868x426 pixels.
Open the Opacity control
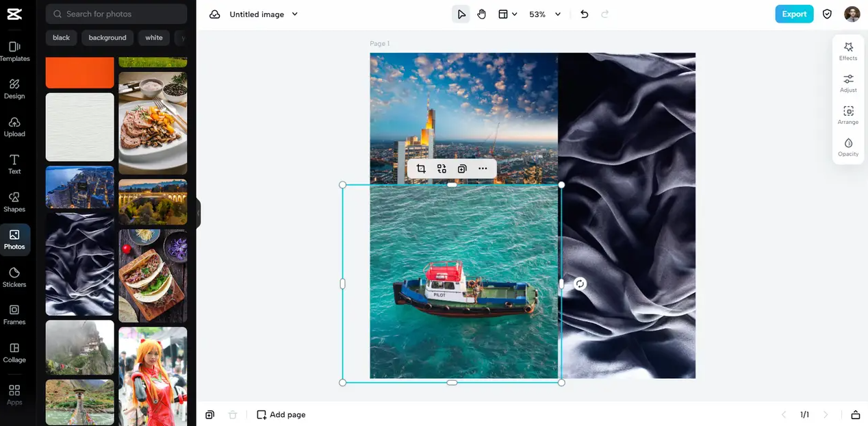pyautogui.click(x=848, y=147)
